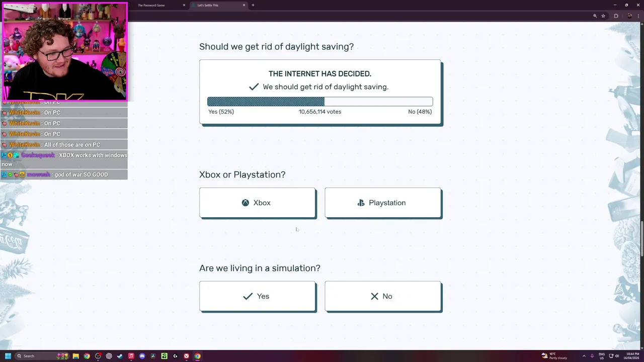644x362 pixels.
Task: Open the Vivaldi taskbar icon
Action: pyautogui.click(x=186, y=356)
